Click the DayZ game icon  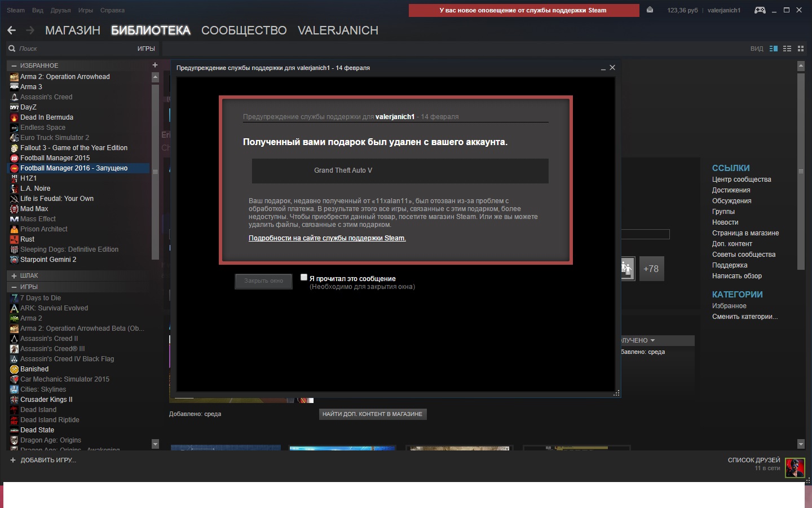click(x=15, y=107)
